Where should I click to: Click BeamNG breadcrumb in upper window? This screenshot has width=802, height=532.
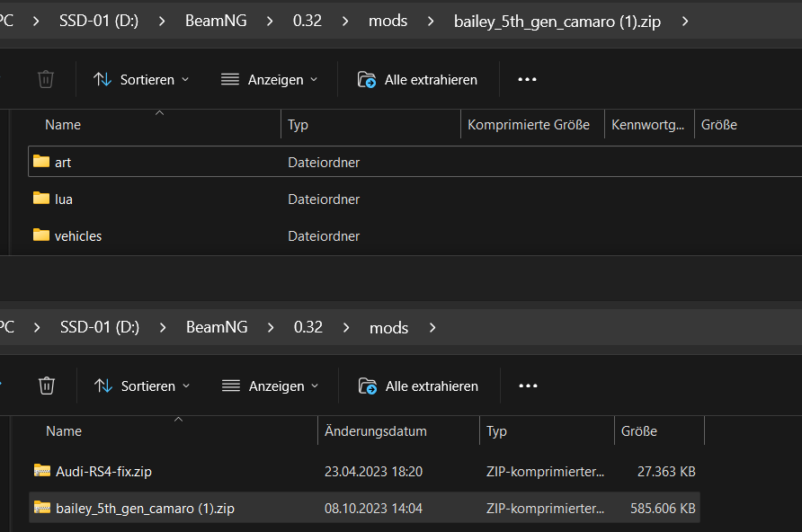point(216,21)
